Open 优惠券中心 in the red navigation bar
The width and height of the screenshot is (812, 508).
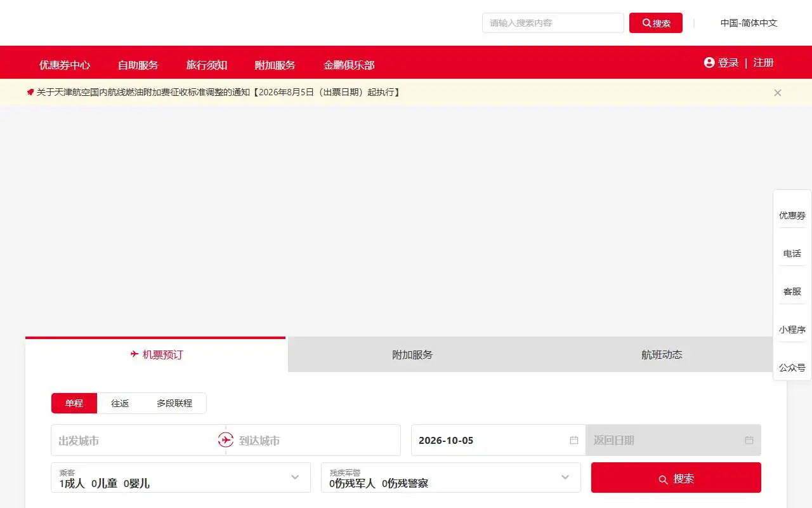[65, 65]
